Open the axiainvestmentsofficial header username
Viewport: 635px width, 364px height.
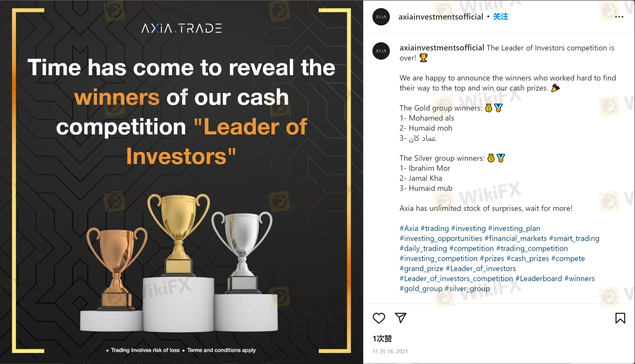[x=441, y=17]
